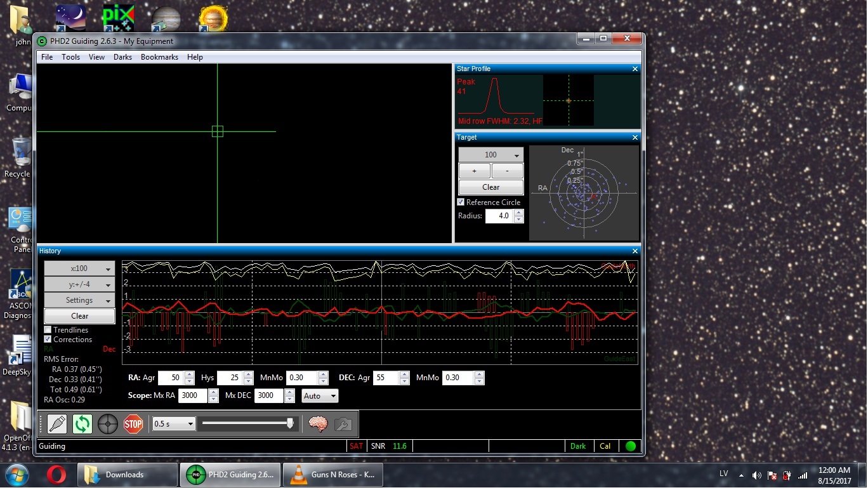Click the star profile thumbnail image
The image size is (868, 490).
(569, 100)
